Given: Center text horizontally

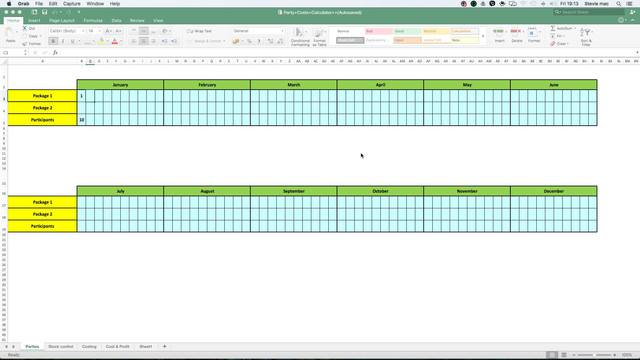Looking at the screenshot, I should [144, 41].
